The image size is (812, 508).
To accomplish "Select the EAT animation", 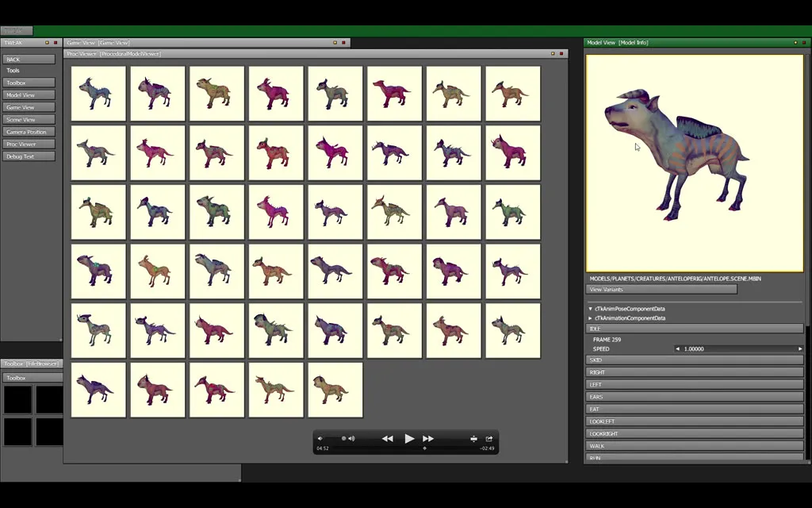I will 695,409.
